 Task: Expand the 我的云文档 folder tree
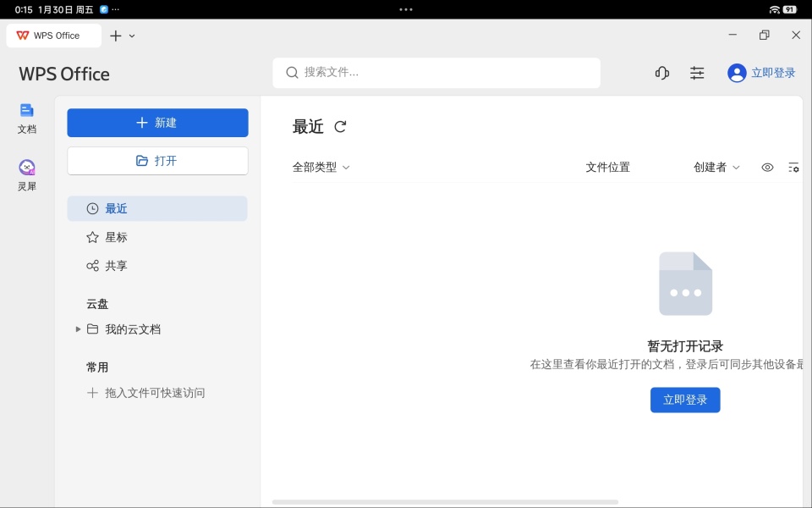point(78,329)
